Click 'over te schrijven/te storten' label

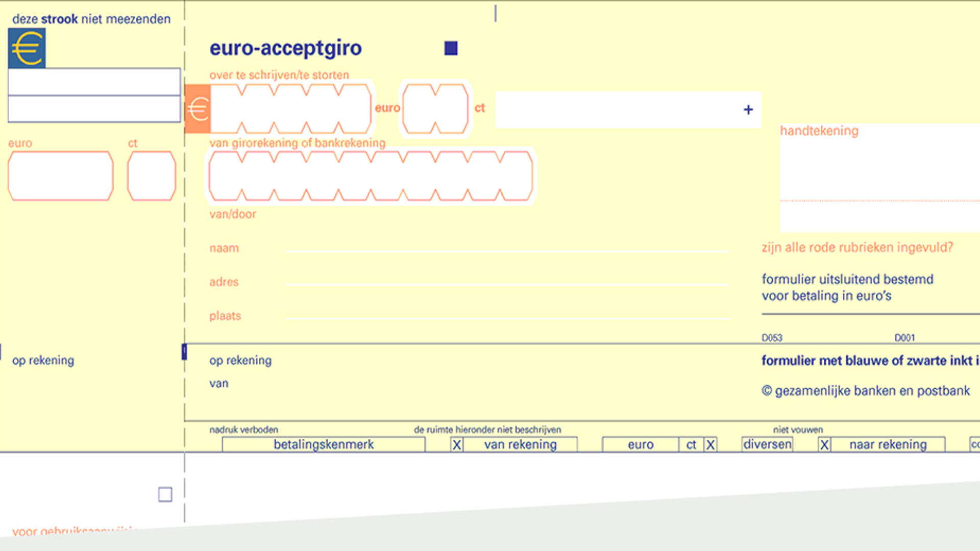[x=279, y=75]
